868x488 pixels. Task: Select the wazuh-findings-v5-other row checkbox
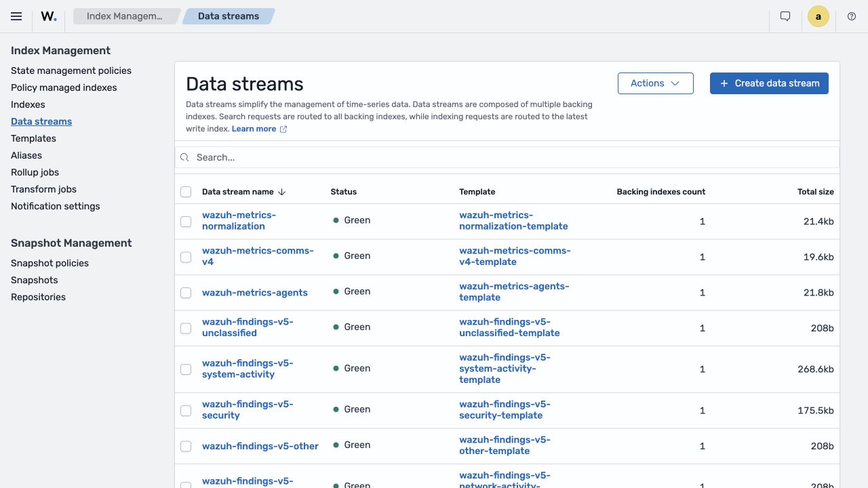coord(186,446)
